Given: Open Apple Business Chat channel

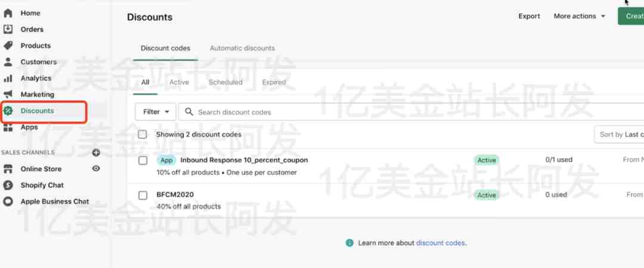Looking at the screenshot, I should tap(55, 201).
